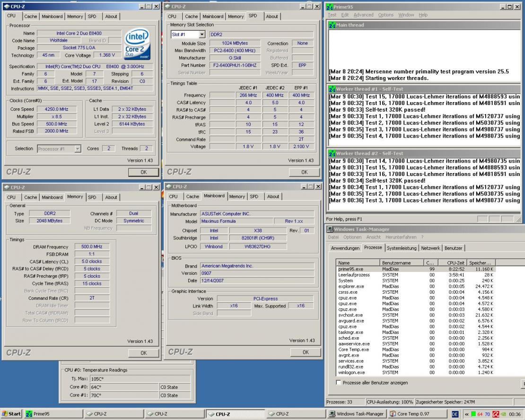
Task: Open the Window menu in Prime95
Action: click(406, 15)
